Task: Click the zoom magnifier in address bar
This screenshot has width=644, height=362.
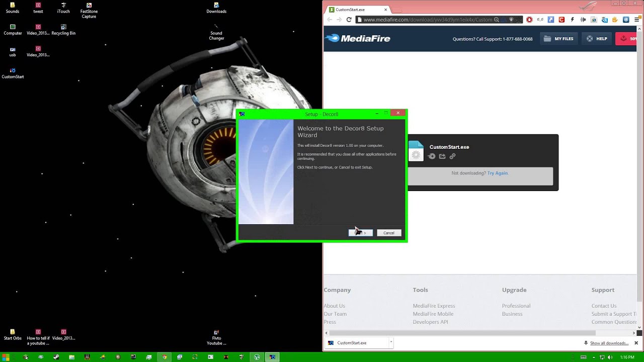Action: pos(497,20)
